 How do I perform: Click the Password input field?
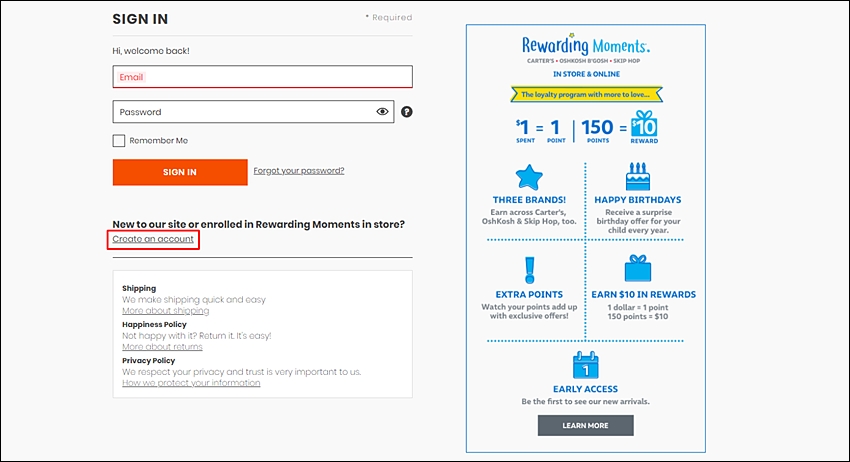[253, 112]
